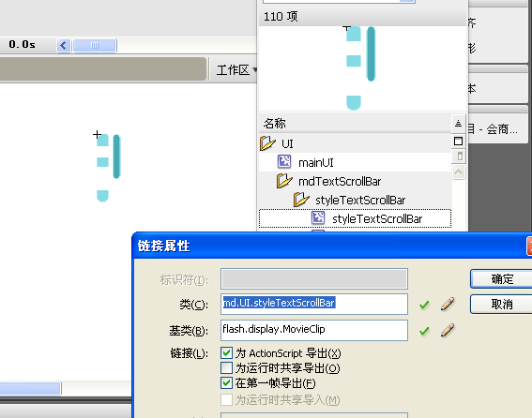This screenshot has width=532, height=418.
Task: Click the 110 项 item count label
Action: (x=281, y=16)
